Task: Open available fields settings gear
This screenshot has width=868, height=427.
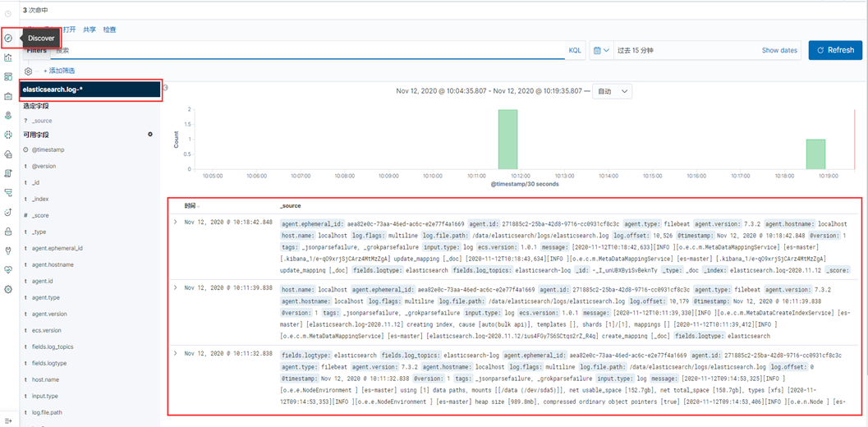Action: pyautogui.click(x=150, y=135)
